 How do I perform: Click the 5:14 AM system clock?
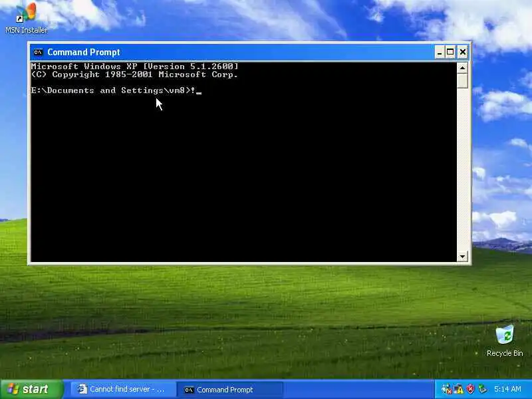point(507,389)
